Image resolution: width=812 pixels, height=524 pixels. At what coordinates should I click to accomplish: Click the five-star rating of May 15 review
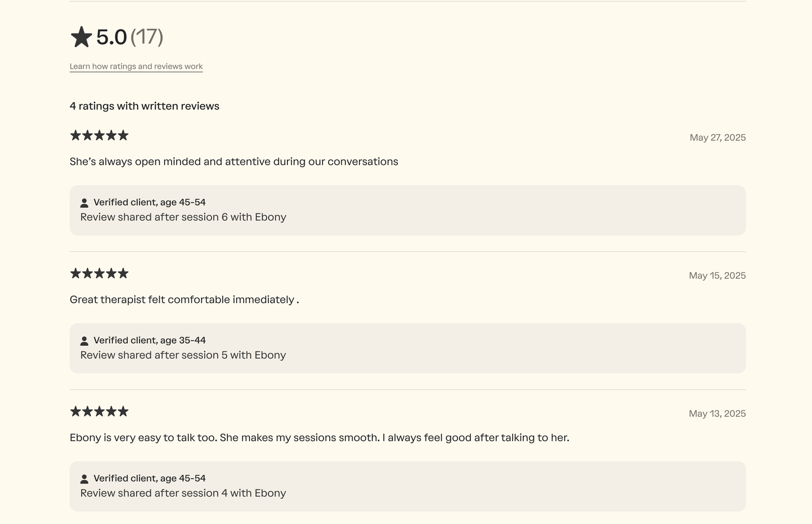99,273
